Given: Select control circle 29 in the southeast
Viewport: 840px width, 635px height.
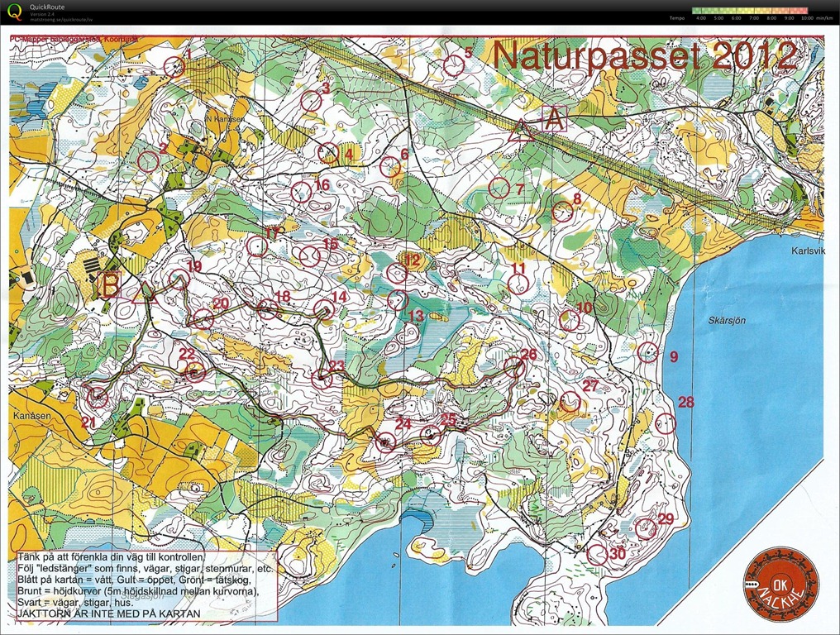Looking at the screenshot, I should point(646,527).
